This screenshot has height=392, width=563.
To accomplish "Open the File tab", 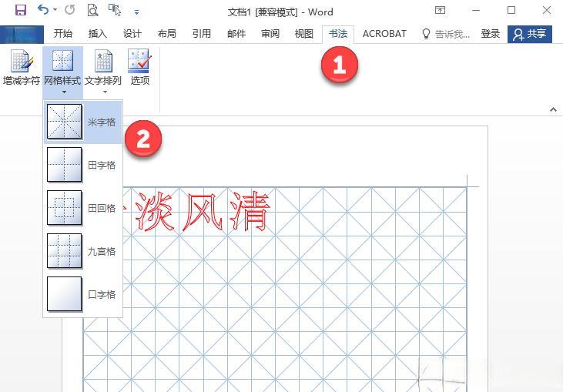I will (x=22, y=35).
